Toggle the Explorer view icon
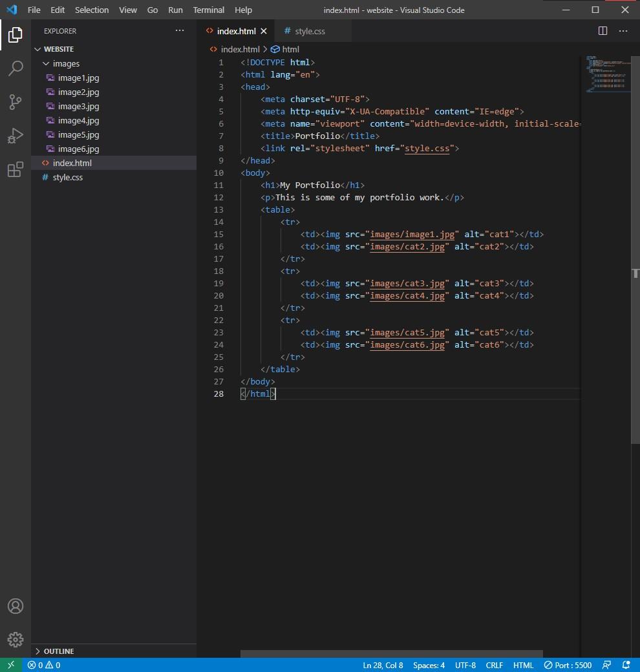 point(16,35)
